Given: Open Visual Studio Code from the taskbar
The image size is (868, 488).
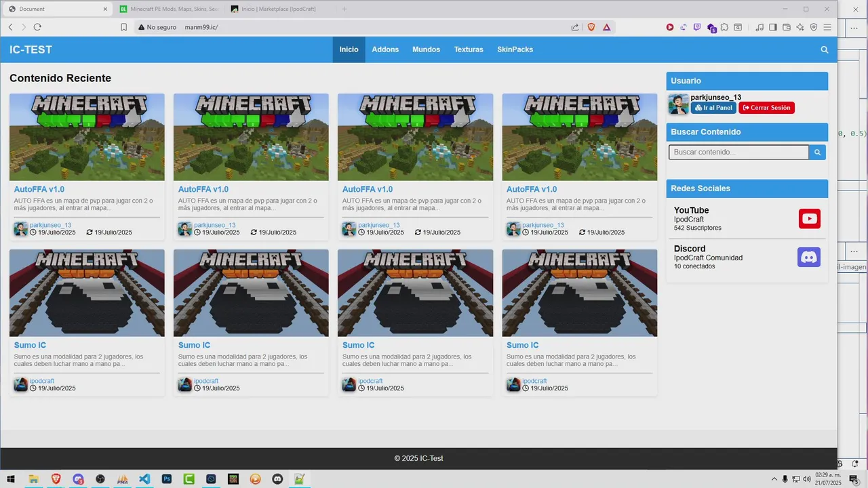Looking at the screenshot, I should pyautogui.click(x=144, y=479).
